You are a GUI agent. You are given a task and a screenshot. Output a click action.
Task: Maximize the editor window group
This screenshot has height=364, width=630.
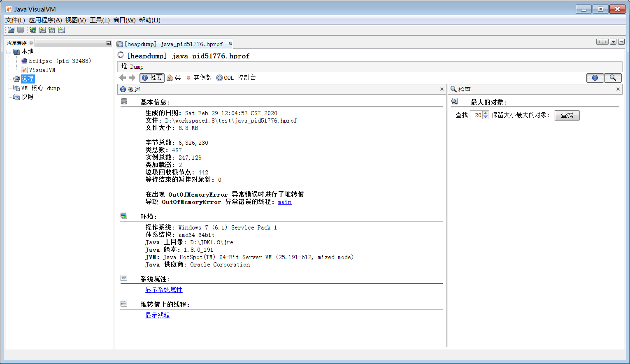pos(621,42)
